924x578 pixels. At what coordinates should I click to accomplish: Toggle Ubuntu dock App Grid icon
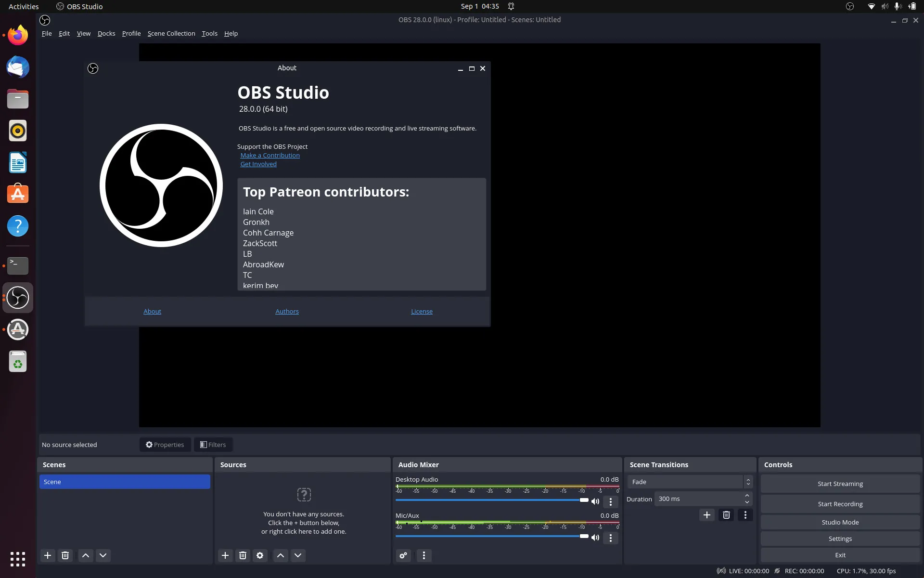(17, 559)
